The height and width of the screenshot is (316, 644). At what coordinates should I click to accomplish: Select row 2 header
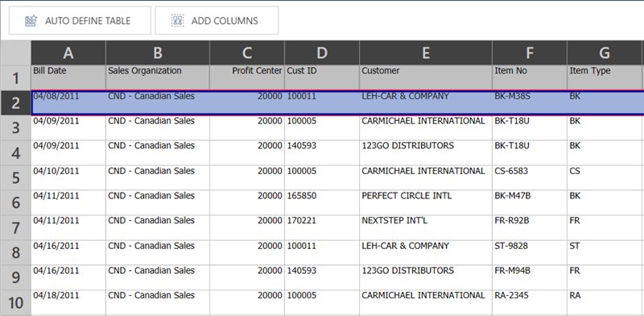click(15, 102)
